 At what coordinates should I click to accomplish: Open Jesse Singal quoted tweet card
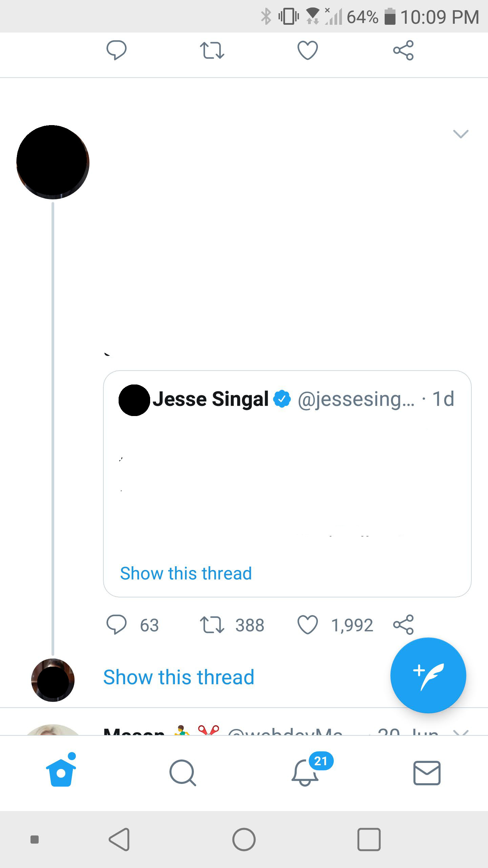(x=287, y=484)
